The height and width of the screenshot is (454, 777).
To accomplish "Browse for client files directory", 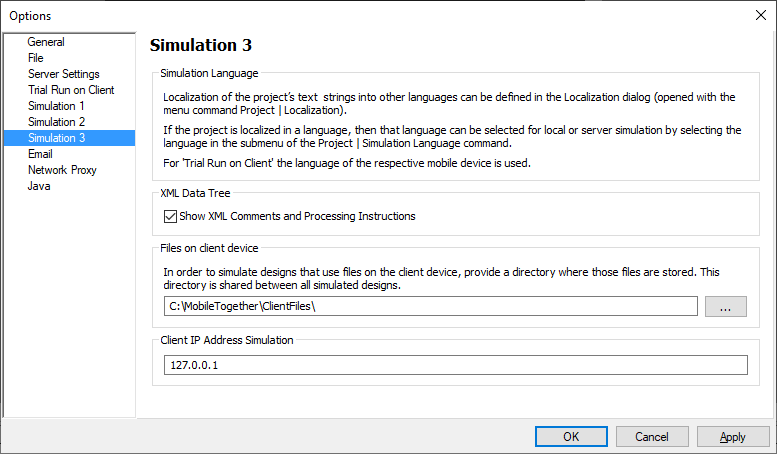I will [725, 307].
